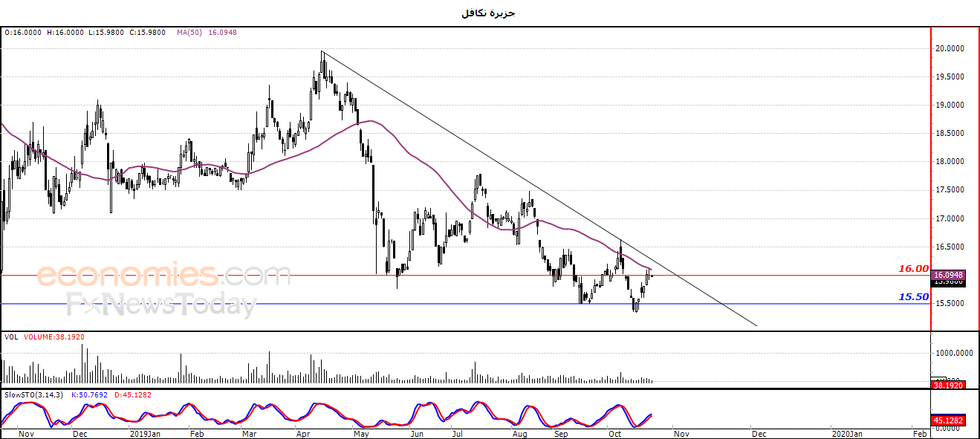This screenshot has height=439, width=980.
Task: Click the 2020Jan date label
Action: (847, 432)
